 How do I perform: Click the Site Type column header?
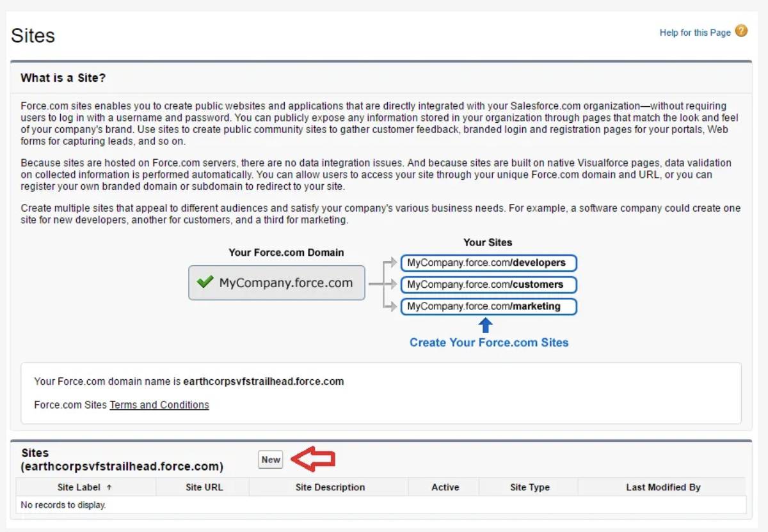[x=530, y=487]
